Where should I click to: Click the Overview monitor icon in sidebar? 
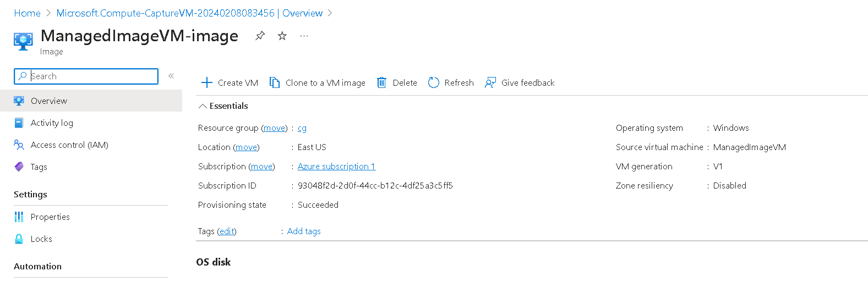[x=19, y=101]
